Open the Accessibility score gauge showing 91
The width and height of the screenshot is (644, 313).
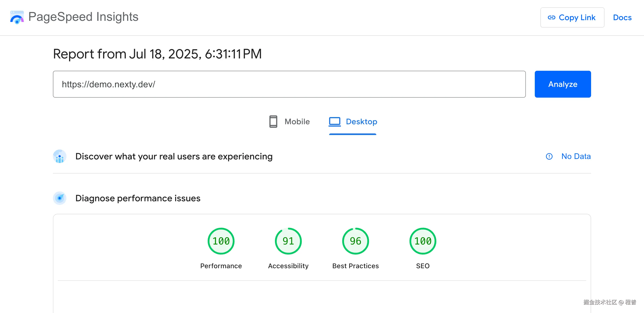288,241
